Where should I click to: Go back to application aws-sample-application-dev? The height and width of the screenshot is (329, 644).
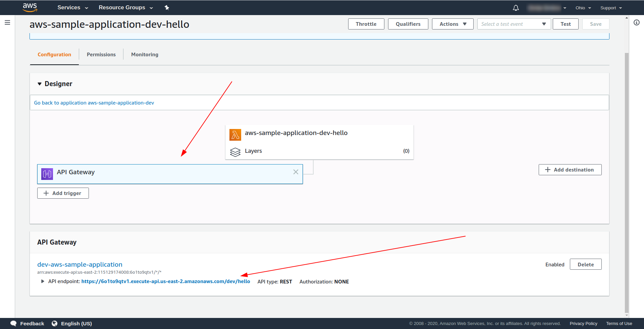tap(94, 103)
